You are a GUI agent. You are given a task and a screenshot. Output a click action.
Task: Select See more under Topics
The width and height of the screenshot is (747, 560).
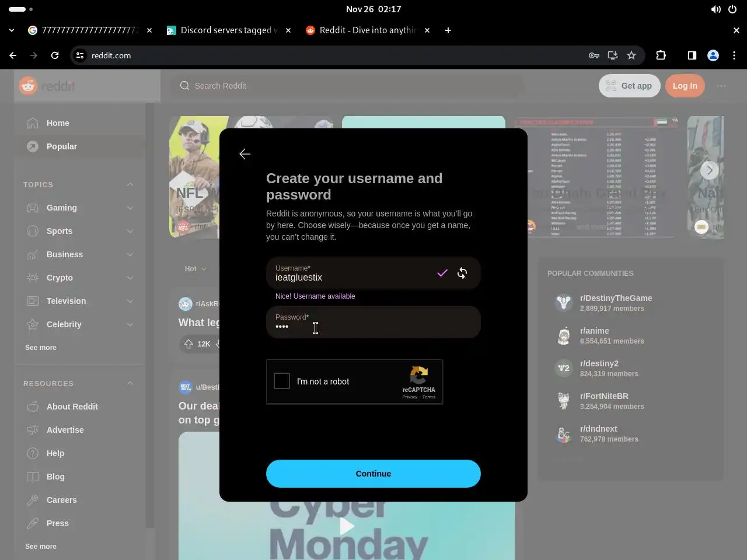41,348
